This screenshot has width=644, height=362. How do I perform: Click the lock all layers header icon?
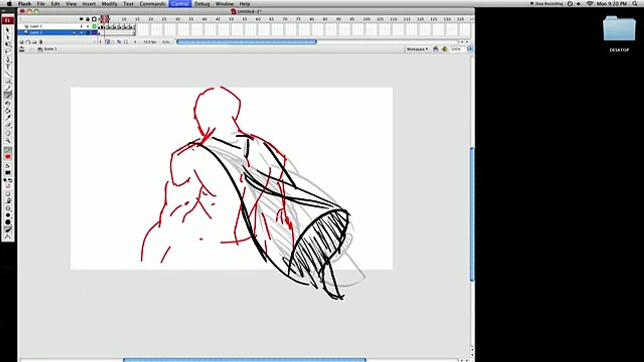[88, 19]
